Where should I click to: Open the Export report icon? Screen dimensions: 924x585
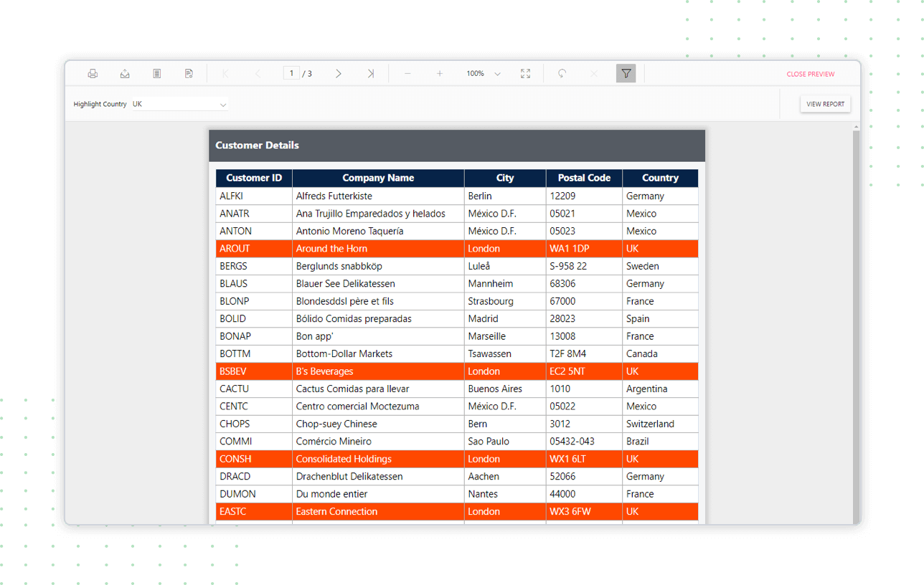pos(125,74)
